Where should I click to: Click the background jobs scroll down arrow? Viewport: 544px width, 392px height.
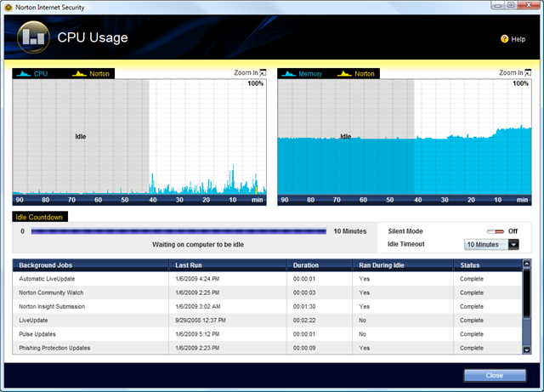coord(526,349)
